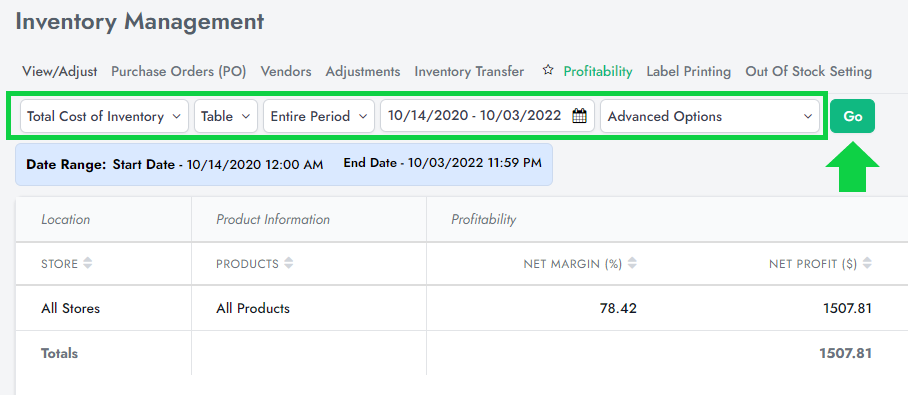Open Out Of Stock Setting tab

tap(808, 71)
